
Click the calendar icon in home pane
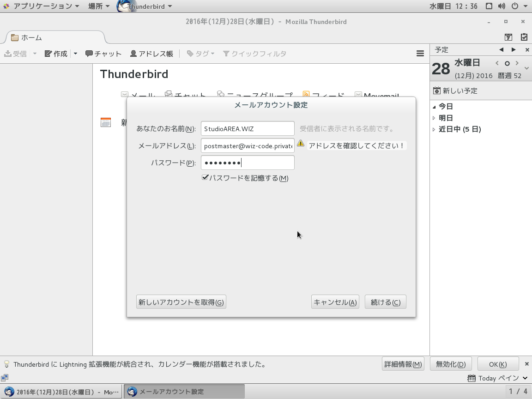click(105, 122)
